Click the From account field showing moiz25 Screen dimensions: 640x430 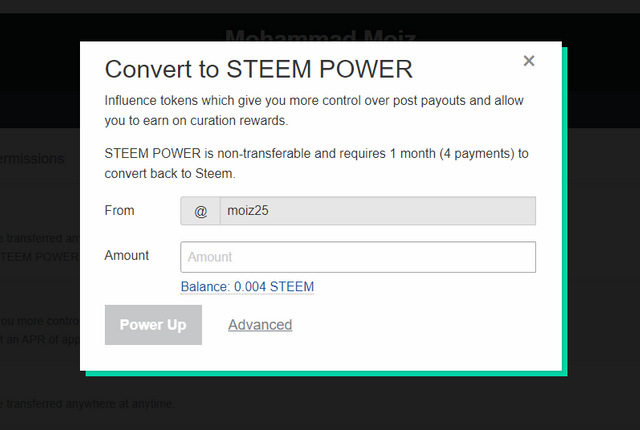pos(377,211)
